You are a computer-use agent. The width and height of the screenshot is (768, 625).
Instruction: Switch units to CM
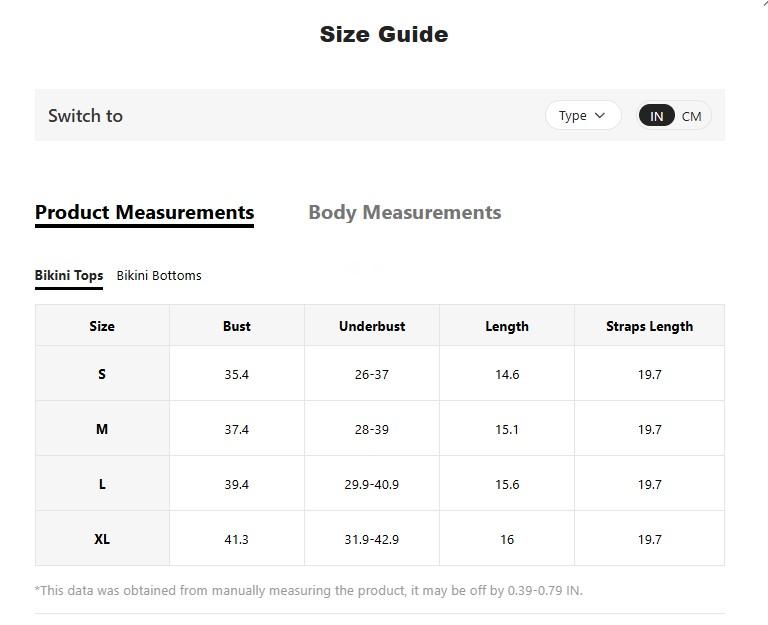tap(692, 116)
